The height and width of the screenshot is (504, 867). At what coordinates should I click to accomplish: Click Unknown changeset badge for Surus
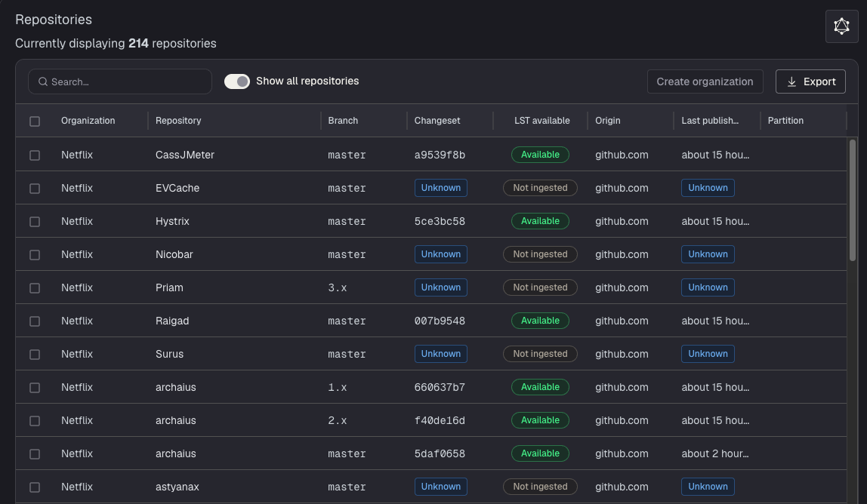[441, 354]
